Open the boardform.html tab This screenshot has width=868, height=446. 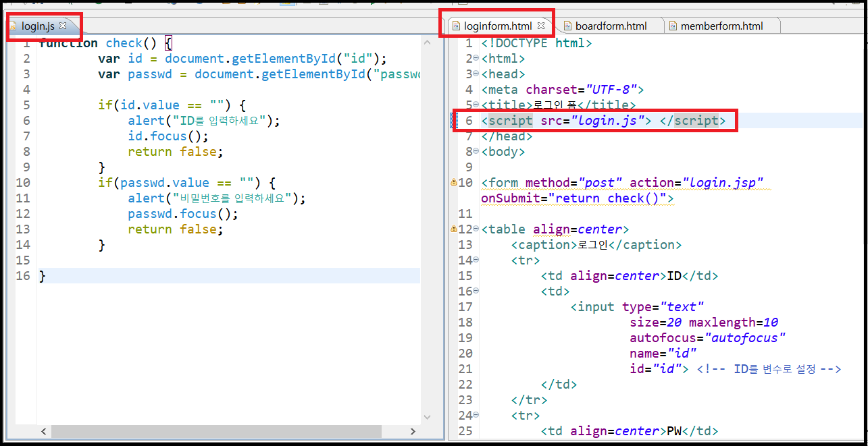[611, 26]
